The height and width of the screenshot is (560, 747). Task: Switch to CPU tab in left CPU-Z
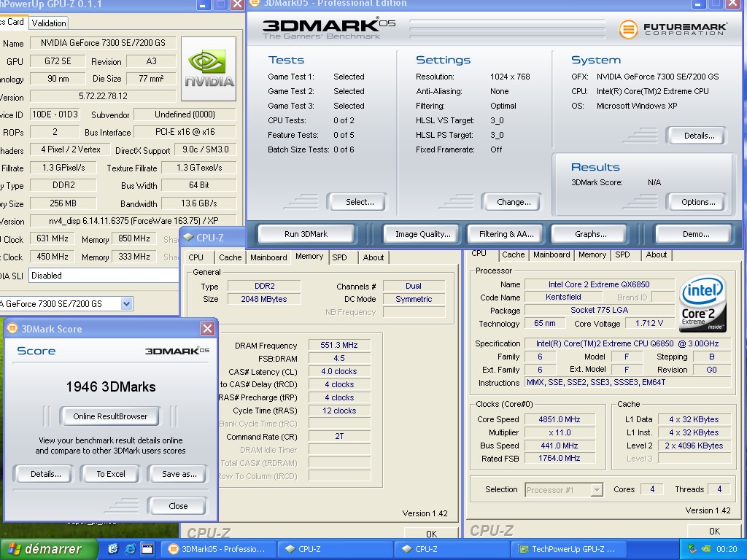196,257
